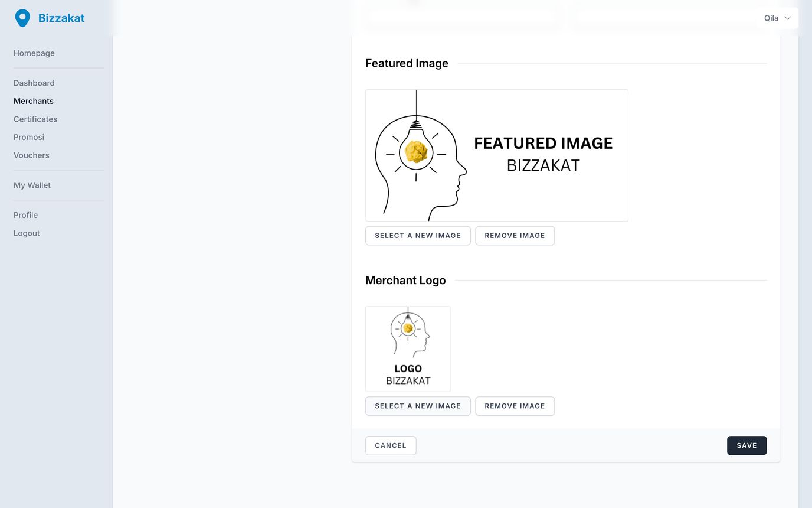Select Merchants in the sidebar

(34, 101)
